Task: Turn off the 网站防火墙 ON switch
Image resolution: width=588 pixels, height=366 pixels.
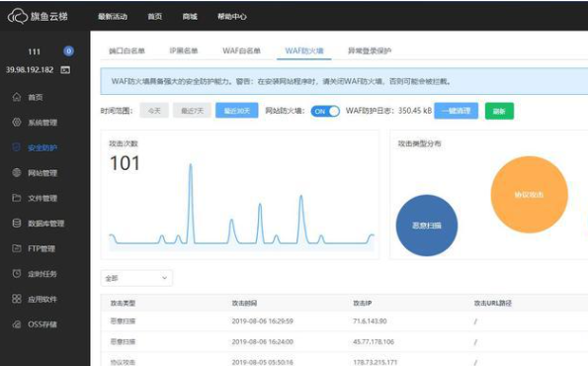Action: (x=325, y=111)
